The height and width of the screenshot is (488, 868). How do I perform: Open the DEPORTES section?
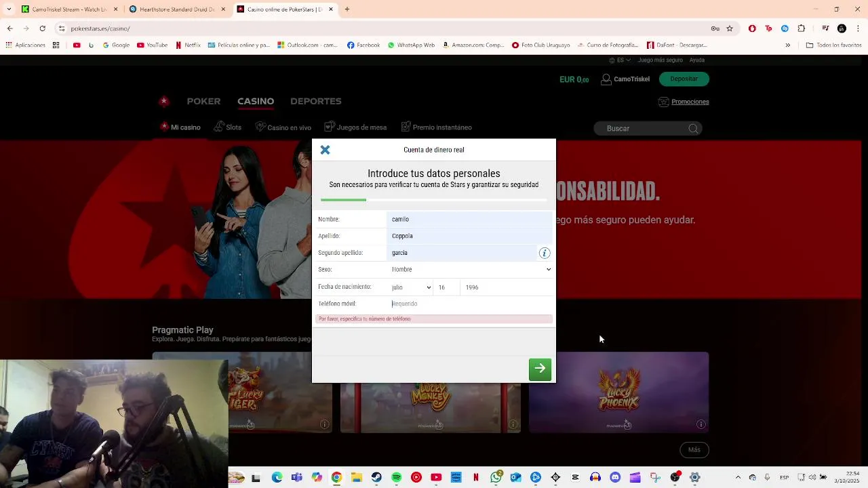[x=316, y=101]
